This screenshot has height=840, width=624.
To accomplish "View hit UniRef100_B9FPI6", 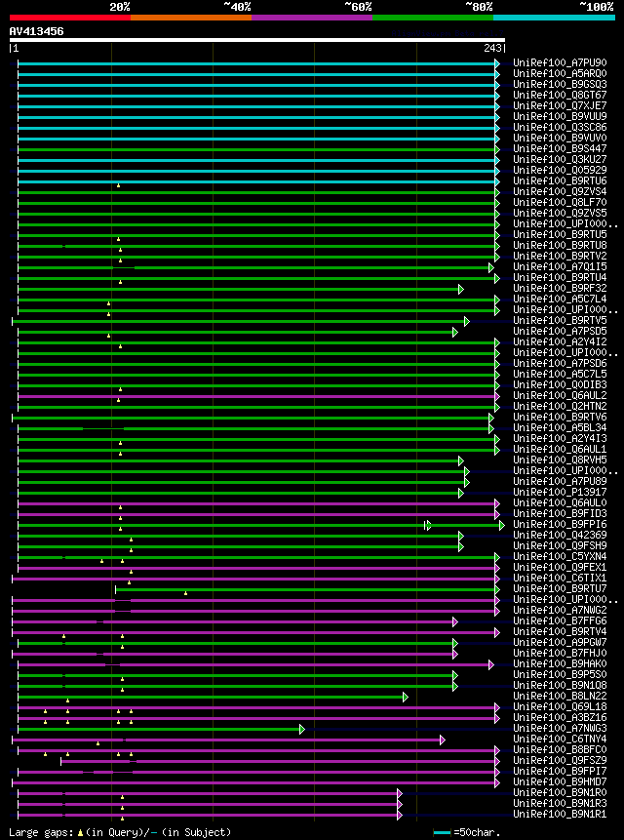I will [x=560, y=524].
